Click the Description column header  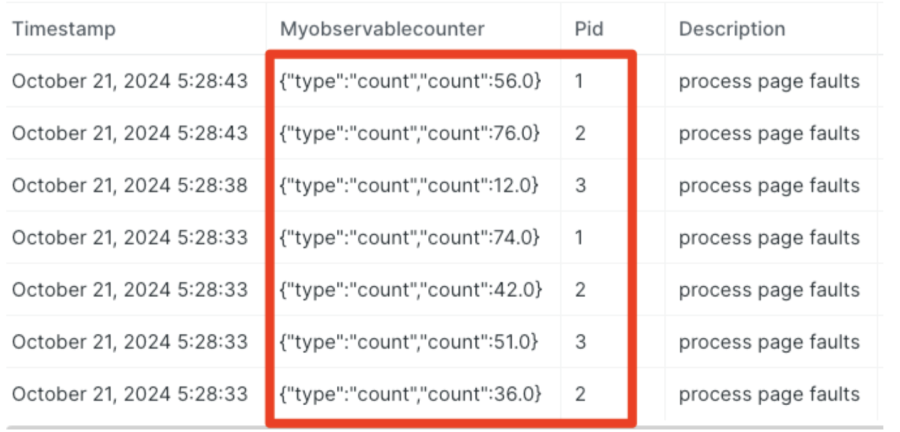732,30
